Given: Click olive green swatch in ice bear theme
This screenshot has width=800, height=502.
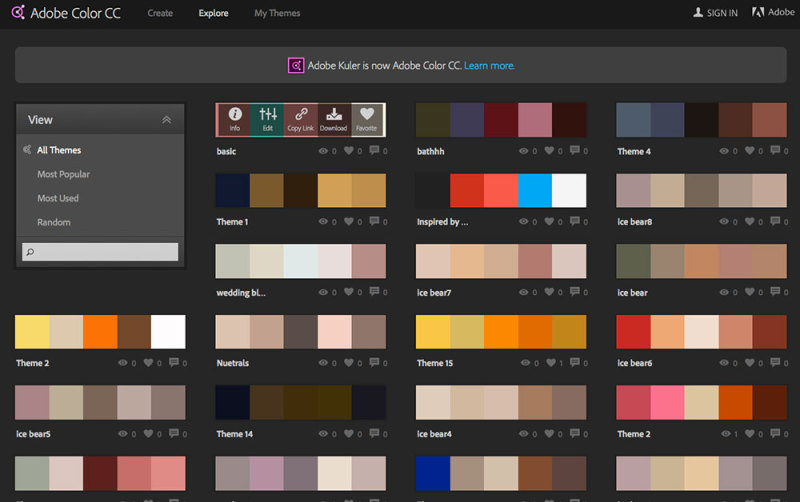Looking at the screenshot, I should [x=633, y=261].
